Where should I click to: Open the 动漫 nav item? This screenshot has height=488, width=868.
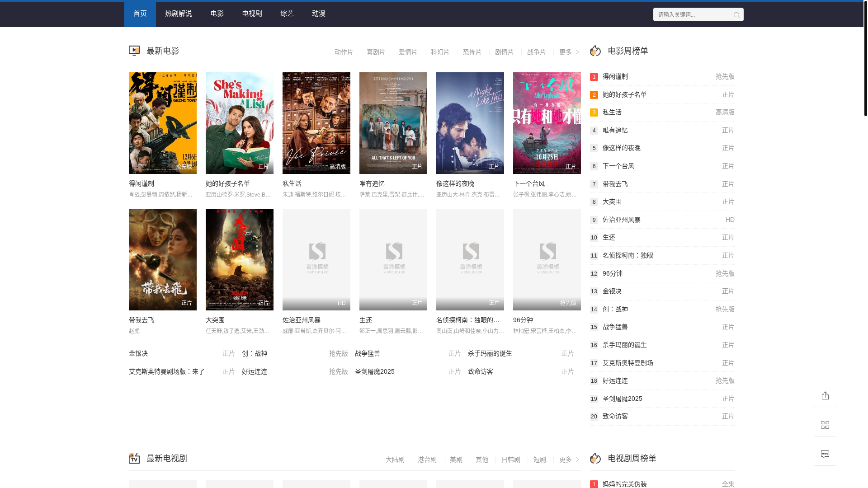point(319,14)
